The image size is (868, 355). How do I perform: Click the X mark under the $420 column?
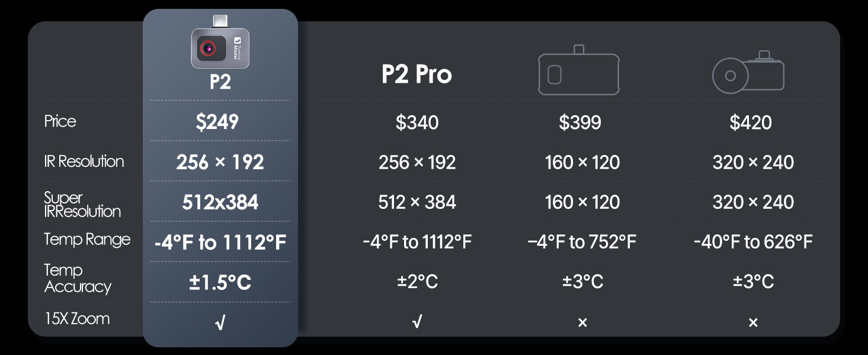tap(753, 322)
